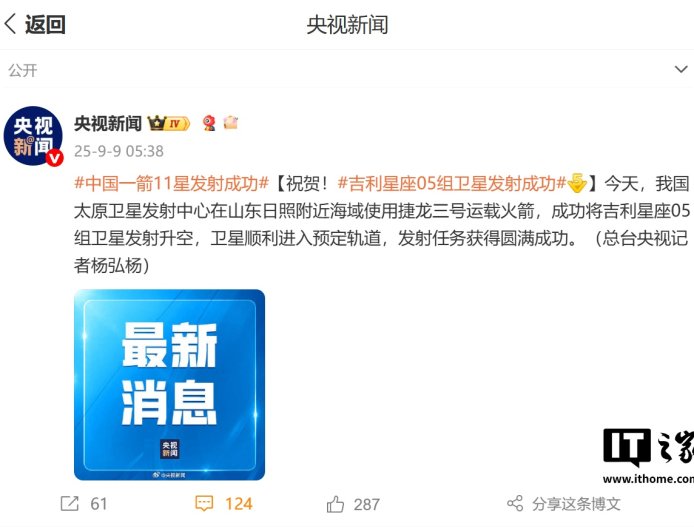Click the red V verification badge

pyautogui.click(x=55, y=158)
